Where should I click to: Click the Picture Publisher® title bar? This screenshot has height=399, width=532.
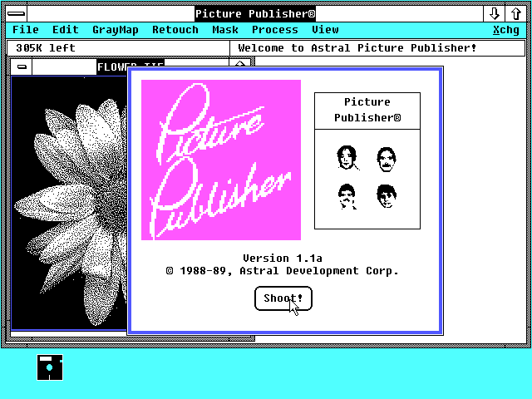(255, 13)
